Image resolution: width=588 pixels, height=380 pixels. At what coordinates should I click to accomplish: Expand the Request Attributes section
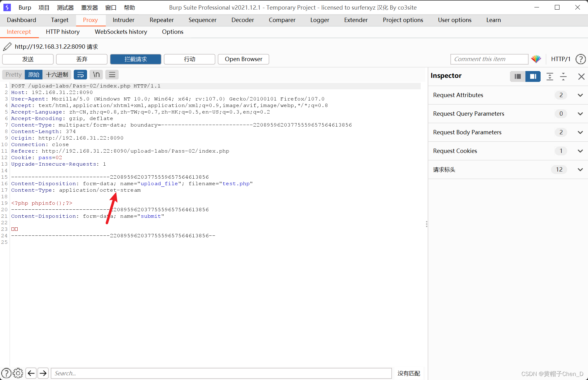508,95
